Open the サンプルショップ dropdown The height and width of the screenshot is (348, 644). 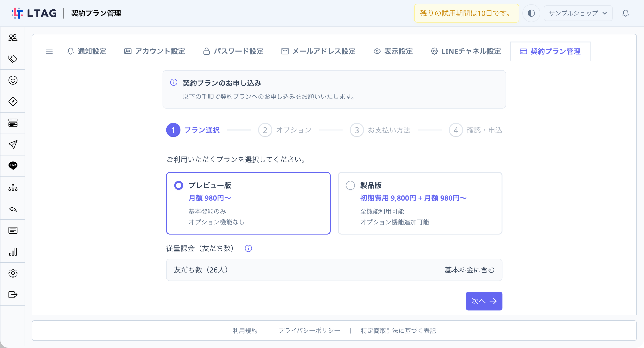578,13
